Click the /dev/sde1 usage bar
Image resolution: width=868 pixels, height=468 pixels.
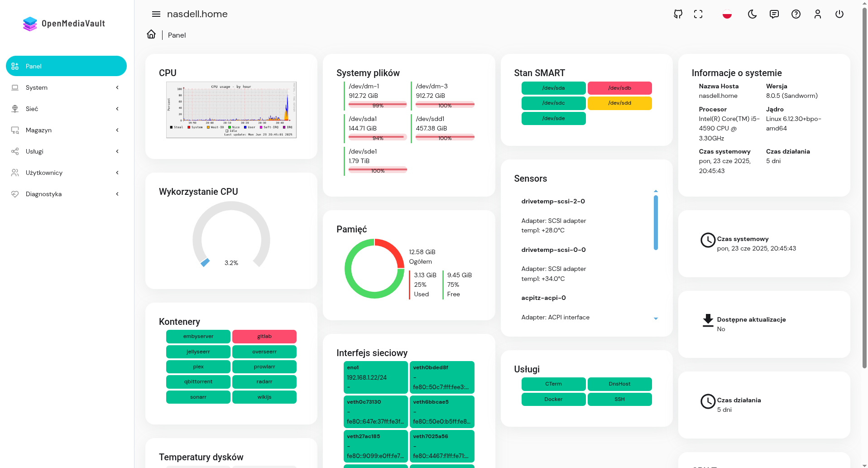[378, 170]
